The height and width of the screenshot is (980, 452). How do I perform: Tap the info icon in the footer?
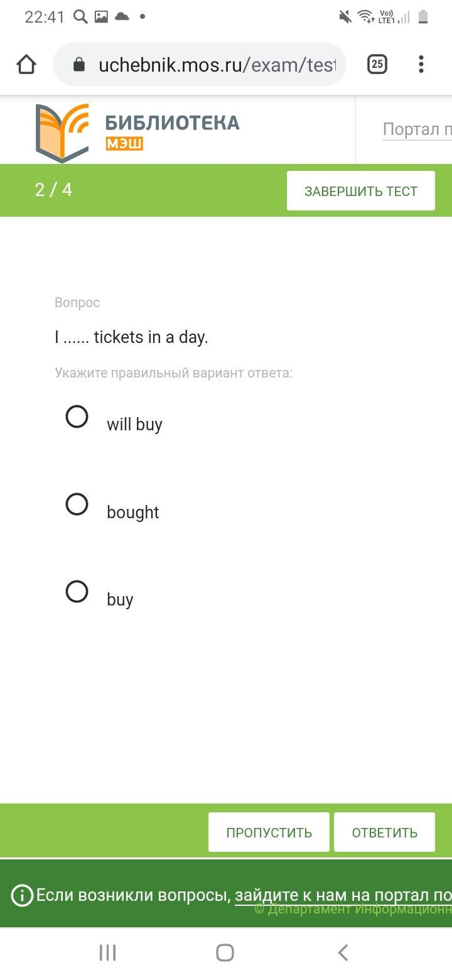(22, 895)
